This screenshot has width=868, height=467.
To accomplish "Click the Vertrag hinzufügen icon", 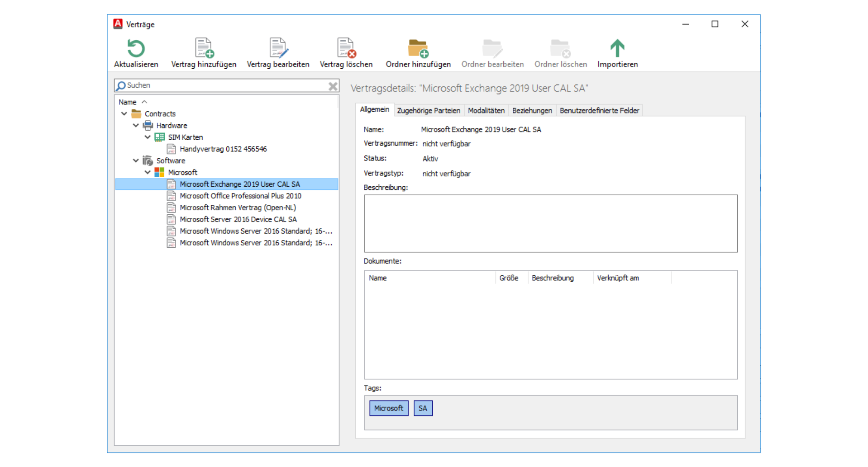I will point(204,48).
